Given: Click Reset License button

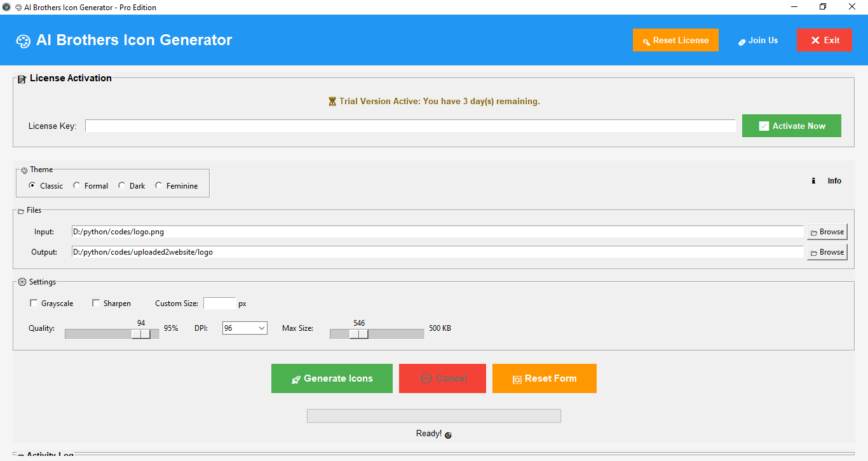Looking at the screenshot, I should (x=675, y=40).
